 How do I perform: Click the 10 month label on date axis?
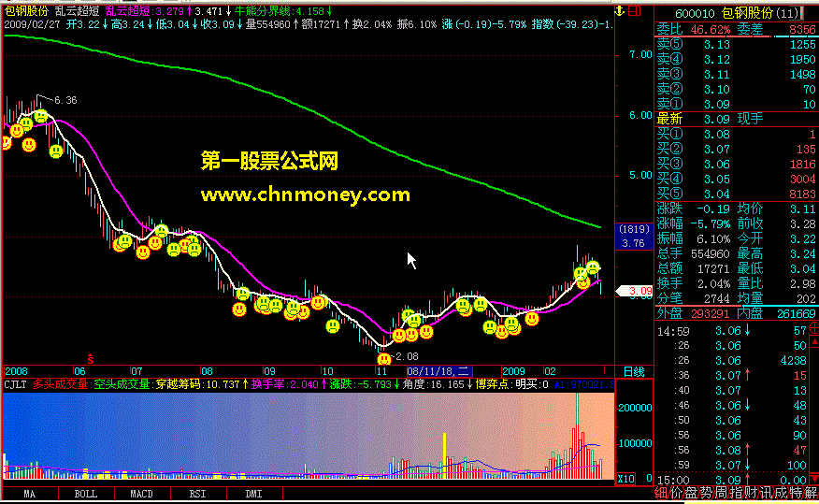click(327, 371)
